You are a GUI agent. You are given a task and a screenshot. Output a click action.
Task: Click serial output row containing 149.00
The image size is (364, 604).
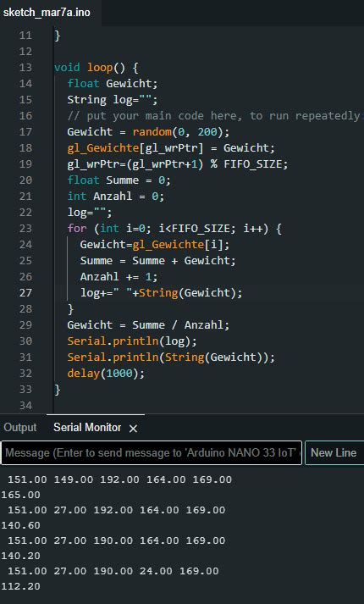(119, 479)
